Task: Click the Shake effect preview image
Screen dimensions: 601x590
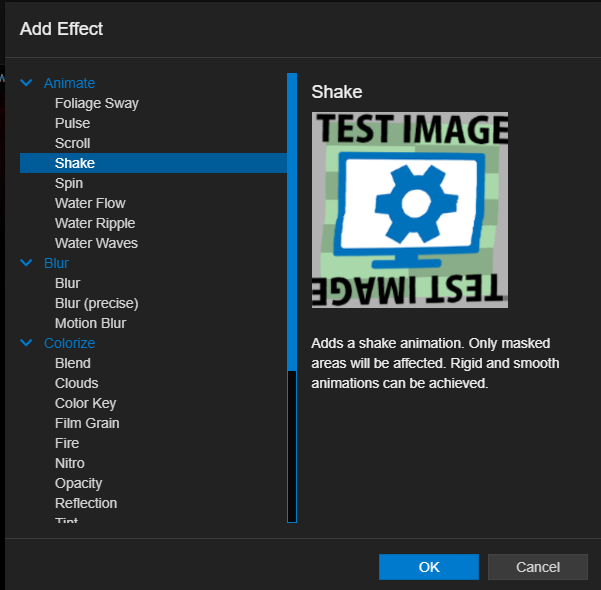Action: click(x=410, y=210)
